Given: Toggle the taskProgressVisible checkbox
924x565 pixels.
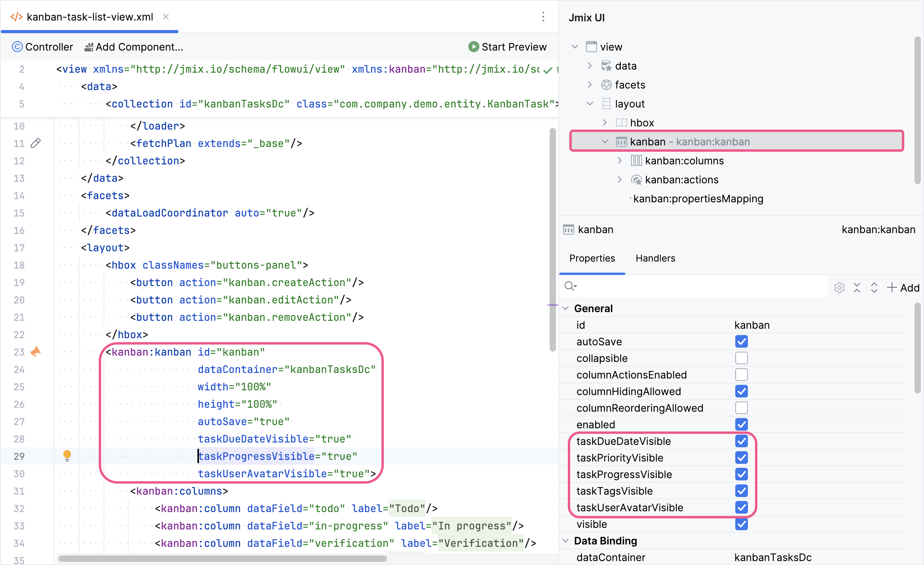Looking at the screenshot, I should pyautogui.click(x=740, y=474).
